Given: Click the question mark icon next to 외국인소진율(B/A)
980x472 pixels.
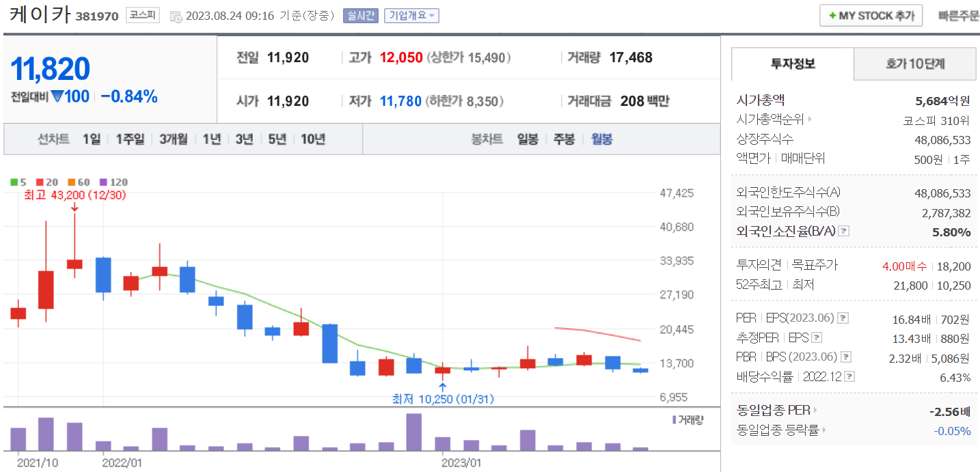Looking at the screenshot, I should (844, 231).
